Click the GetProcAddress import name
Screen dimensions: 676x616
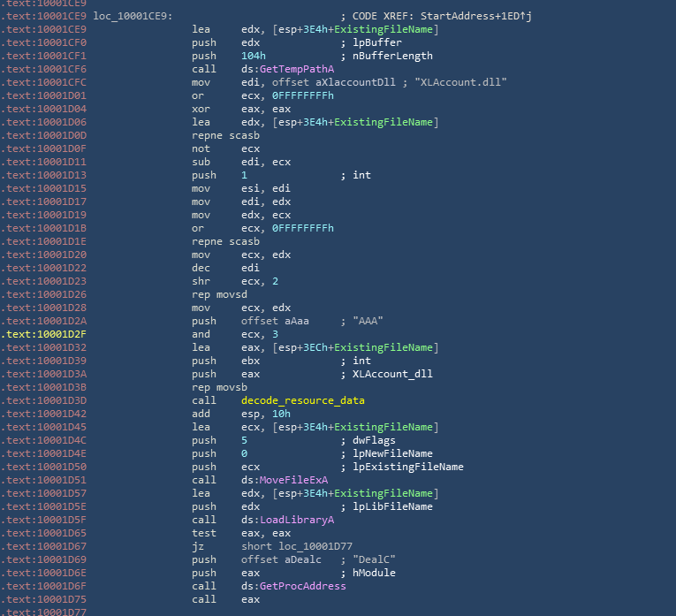click(303, 586)
